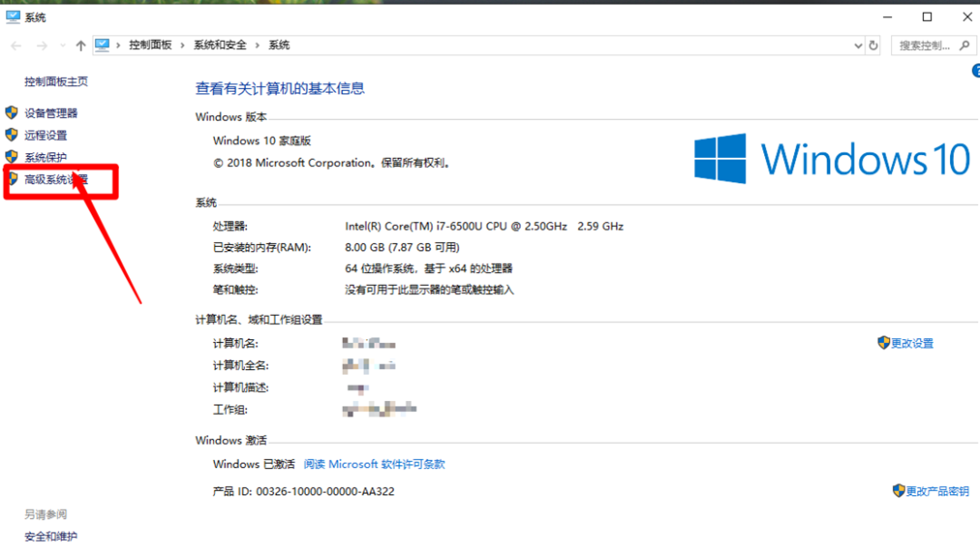Image resolution: width=980 pixels, height=557 pixels.
Task: Click the 2018 Microsoft Corporation copyright text
Action: (x=332, y=163)
